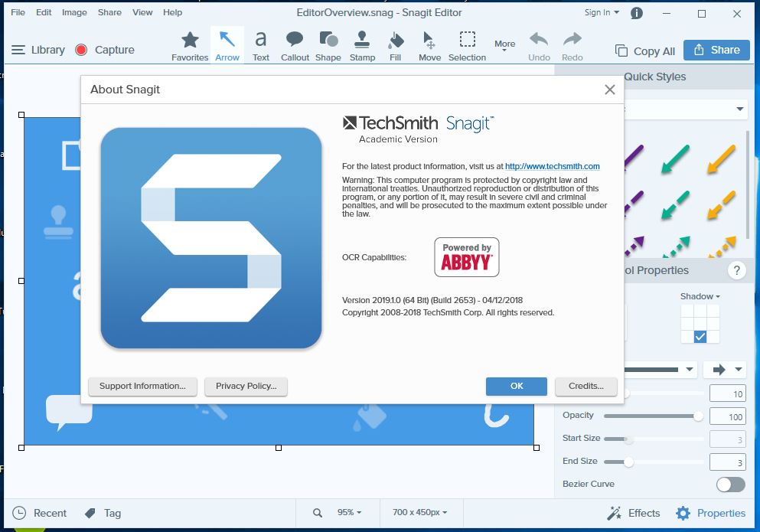
Task: Open the arrow end style dropdown
Action: [x=725, y=370]
